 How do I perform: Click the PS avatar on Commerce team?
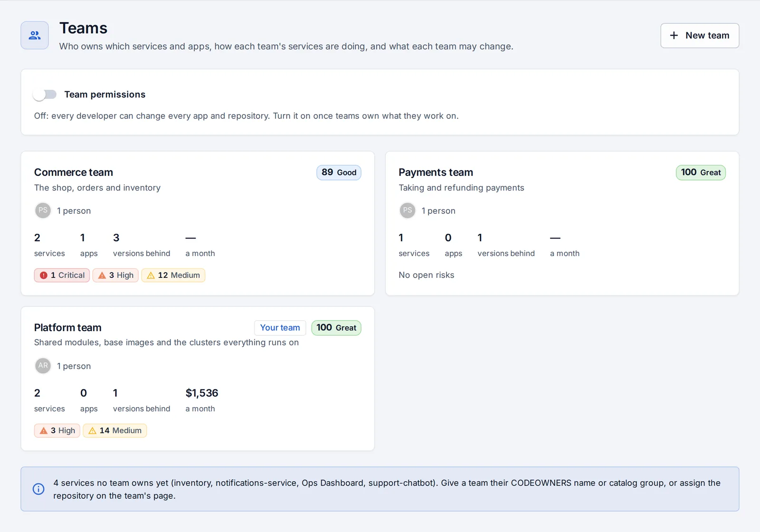(x=43, y=210)
